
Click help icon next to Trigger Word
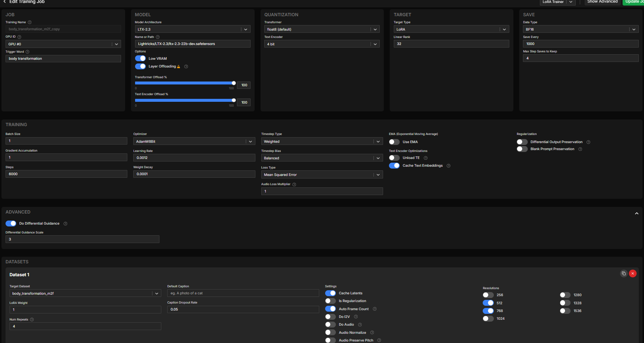click(x=27, y=52)
